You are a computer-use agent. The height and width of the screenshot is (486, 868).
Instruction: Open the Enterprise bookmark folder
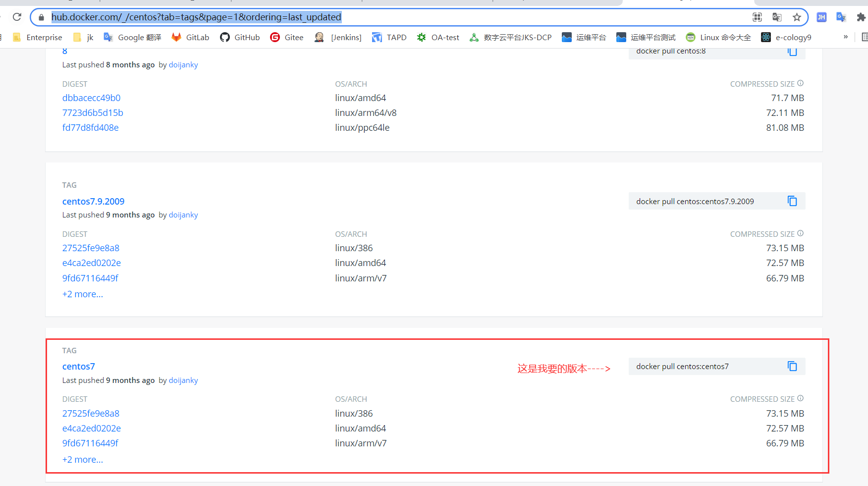(38, 37)
